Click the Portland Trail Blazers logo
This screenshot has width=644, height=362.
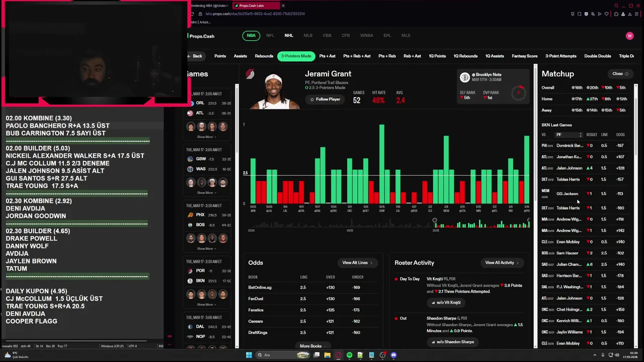pyautogui.click(x=250, y=74)
